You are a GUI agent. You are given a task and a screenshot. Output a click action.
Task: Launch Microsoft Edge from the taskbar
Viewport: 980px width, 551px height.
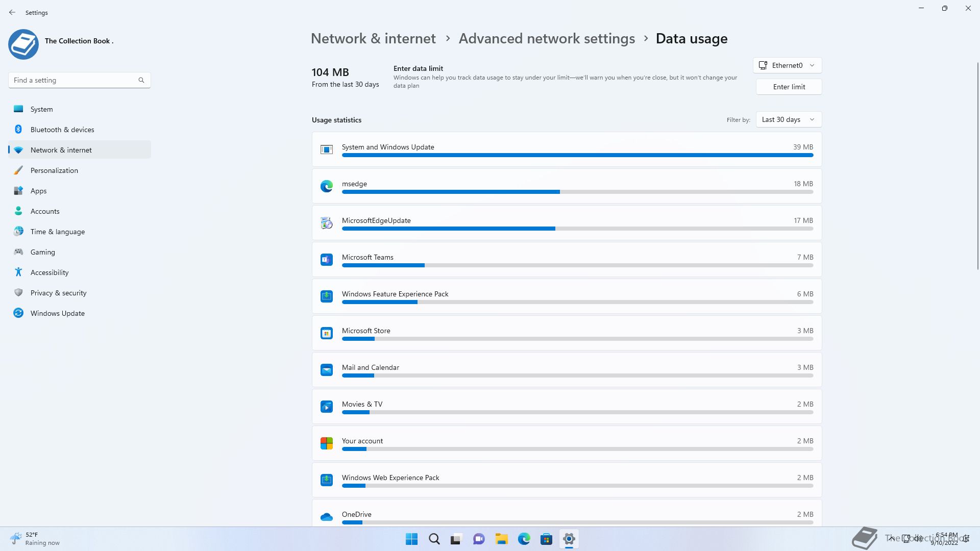click(524, 539)
